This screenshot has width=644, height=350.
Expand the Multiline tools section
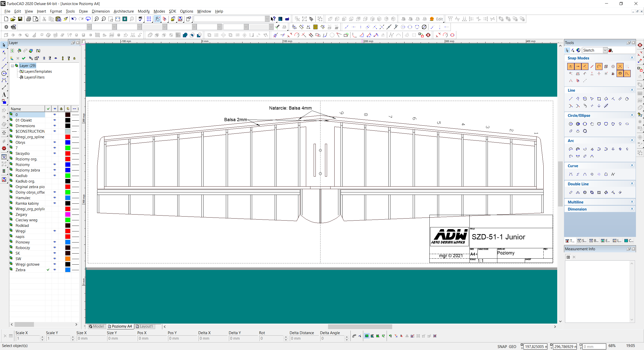632,202
